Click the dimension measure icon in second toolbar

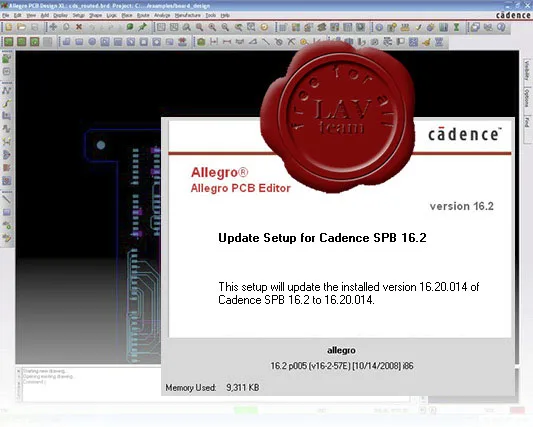tap(214, 42)
